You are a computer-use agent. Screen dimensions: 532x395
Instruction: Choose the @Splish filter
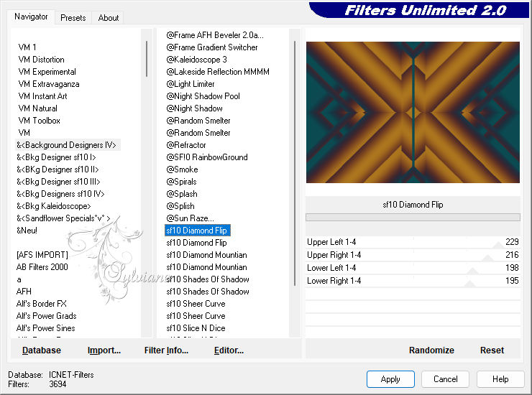tap(180, 206)
